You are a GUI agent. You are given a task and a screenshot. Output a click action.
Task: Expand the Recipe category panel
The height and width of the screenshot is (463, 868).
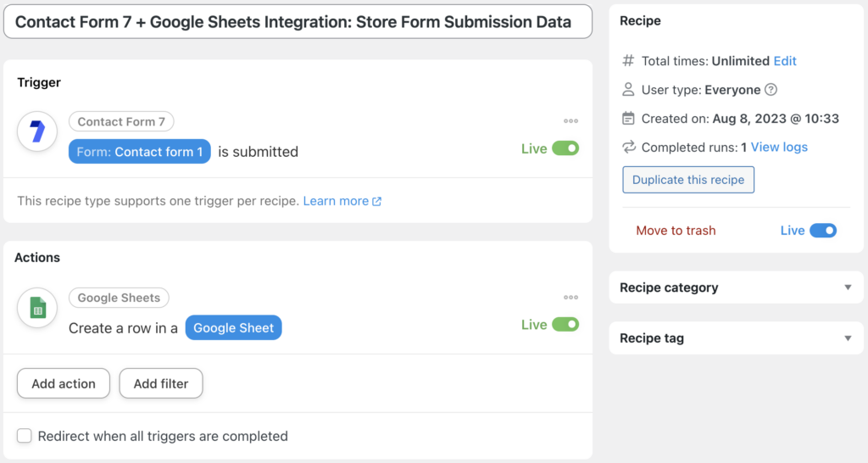pyautogui.click(x=848, y=287)
